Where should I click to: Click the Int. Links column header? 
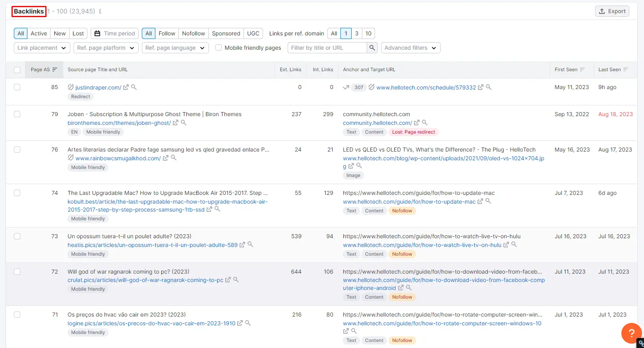(x=323, y=70)
